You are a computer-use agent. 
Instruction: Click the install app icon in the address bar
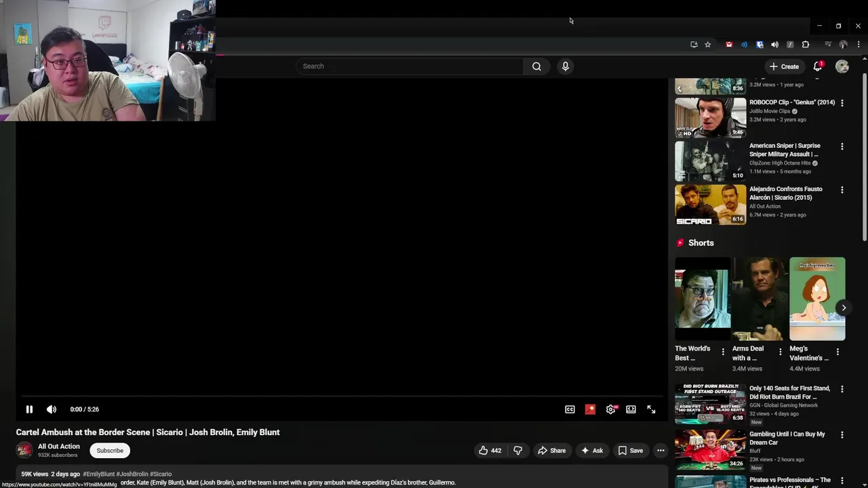[x=694, y=45]
